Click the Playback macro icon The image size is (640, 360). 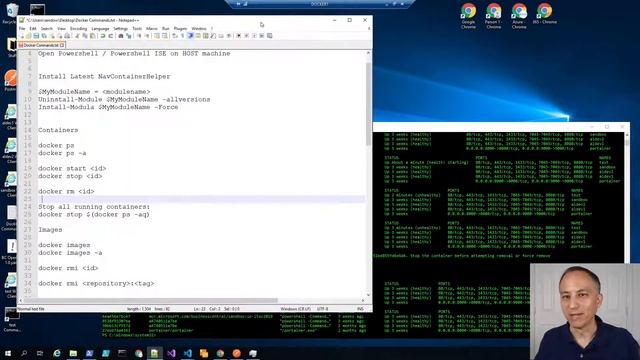click(254, 36)
